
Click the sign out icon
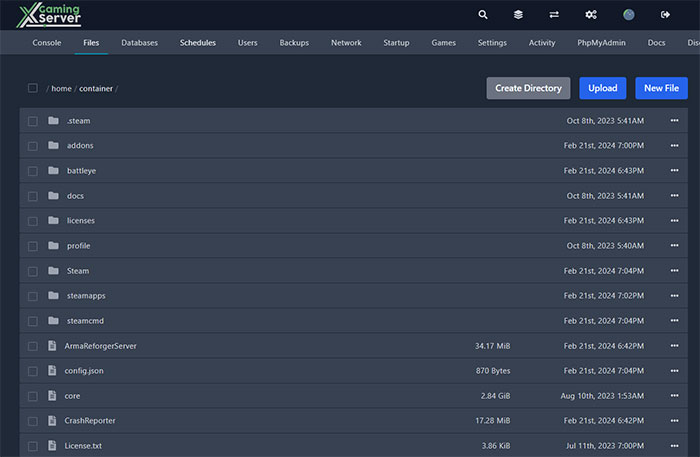pos(666,15)
